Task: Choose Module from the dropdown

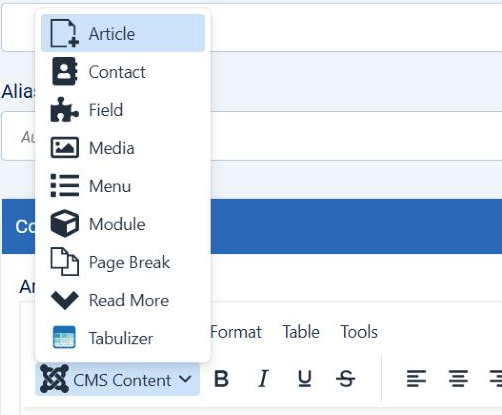Action: 123,223
